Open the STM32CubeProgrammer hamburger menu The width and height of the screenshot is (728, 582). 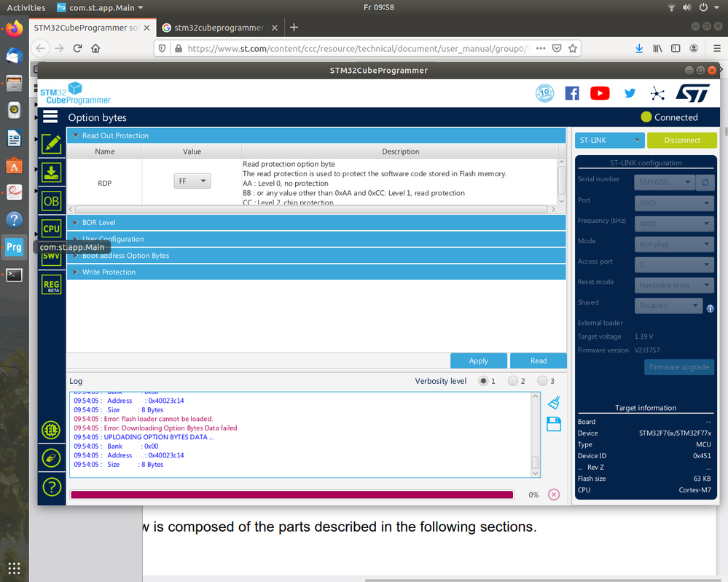pyautogui.click(x=50, y=117)
